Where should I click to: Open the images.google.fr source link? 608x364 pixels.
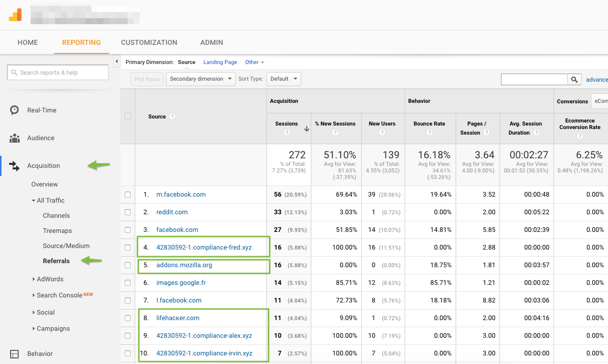[181, 283]
